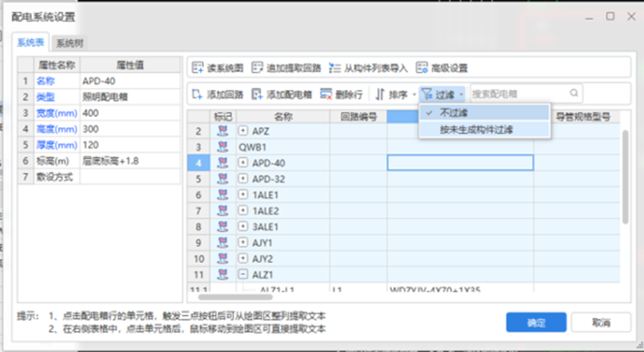The width and height of the screenshot is (644, 352).
Task: Click the search magnifier icon
Action: 574,93
